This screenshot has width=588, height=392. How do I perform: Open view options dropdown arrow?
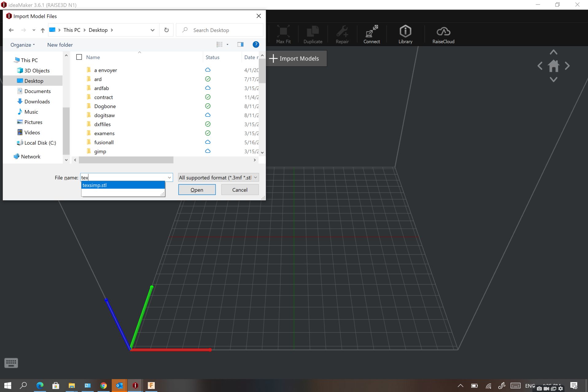pyautogui.click(x=228, y=45)
